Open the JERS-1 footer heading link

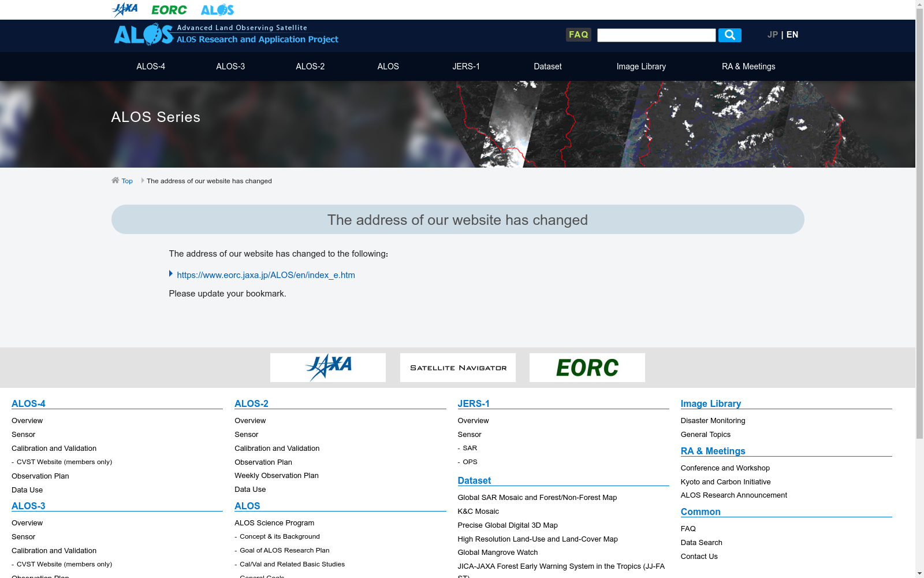474,403
